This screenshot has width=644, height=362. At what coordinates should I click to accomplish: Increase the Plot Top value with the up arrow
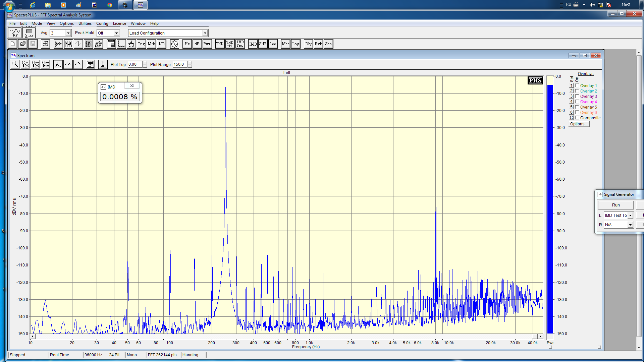point(145,63)
